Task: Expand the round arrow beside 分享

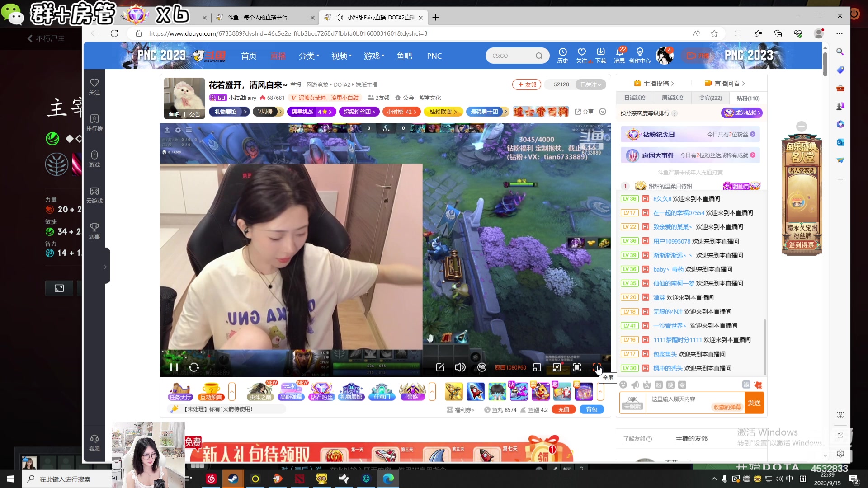Action: coord(603,112)
